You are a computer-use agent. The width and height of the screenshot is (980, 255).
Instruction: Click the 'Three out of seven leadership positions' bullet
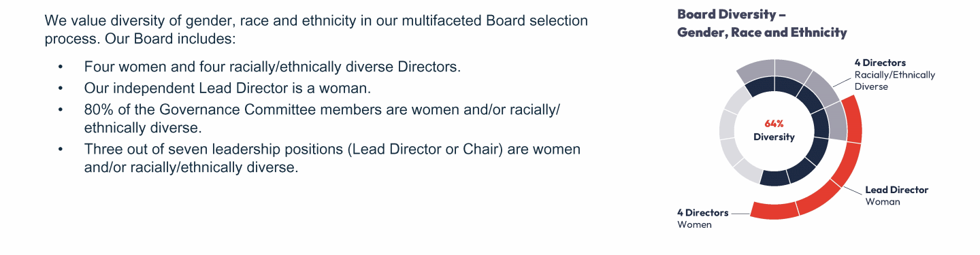[332, 158]
